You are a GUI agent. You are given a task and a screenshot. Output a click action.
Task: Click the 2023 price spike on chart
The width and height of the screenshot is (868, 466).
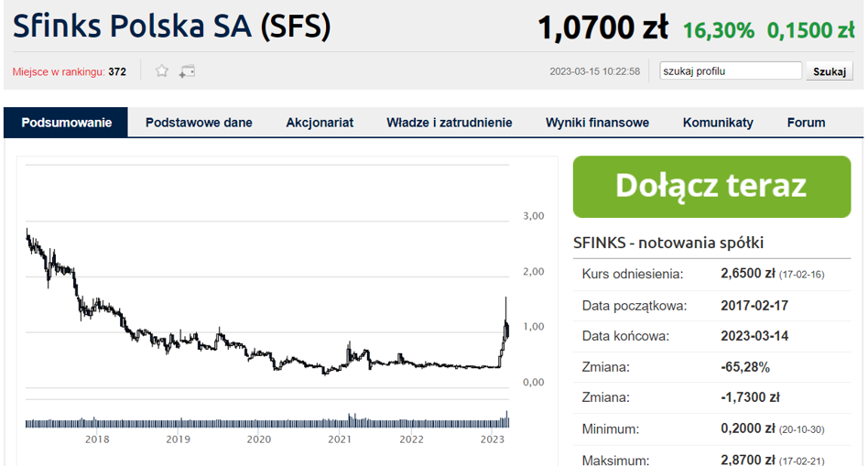tap(505, 316)
